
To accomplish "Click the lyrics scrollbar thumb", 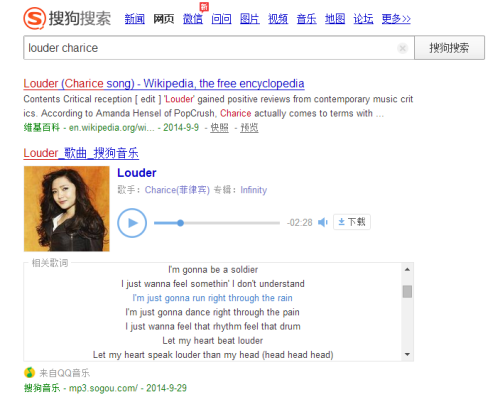I will click(x=407, y=291).
